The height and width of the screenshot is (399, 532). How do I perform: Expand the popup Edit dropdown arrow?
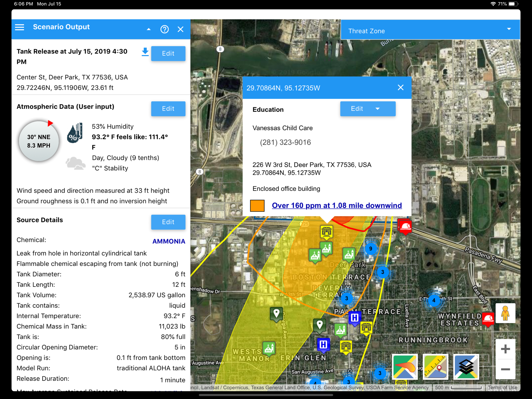coord(378,109)
